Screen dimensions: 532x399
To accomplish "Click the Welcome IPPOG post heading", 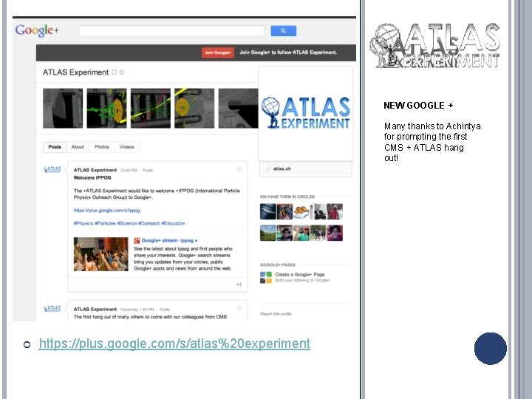I will pos(92,178).
